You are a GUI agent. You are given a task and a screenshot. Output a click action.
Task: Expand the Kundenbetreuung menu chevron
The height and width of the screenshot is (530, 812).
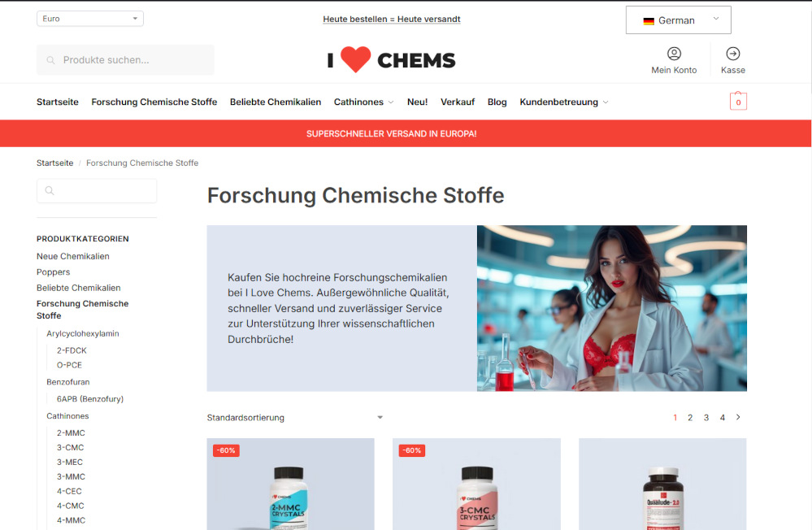tap(606, 102)
